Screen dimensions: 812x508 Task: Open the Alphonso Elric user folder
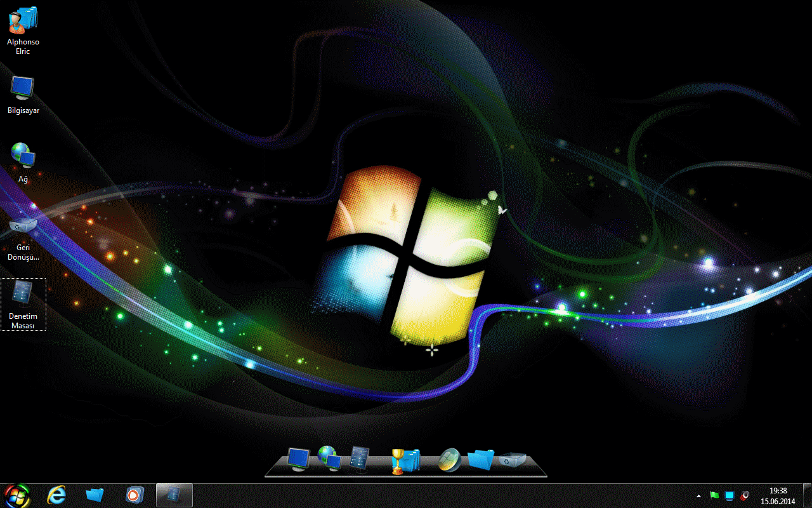click(x=22, y=21)
